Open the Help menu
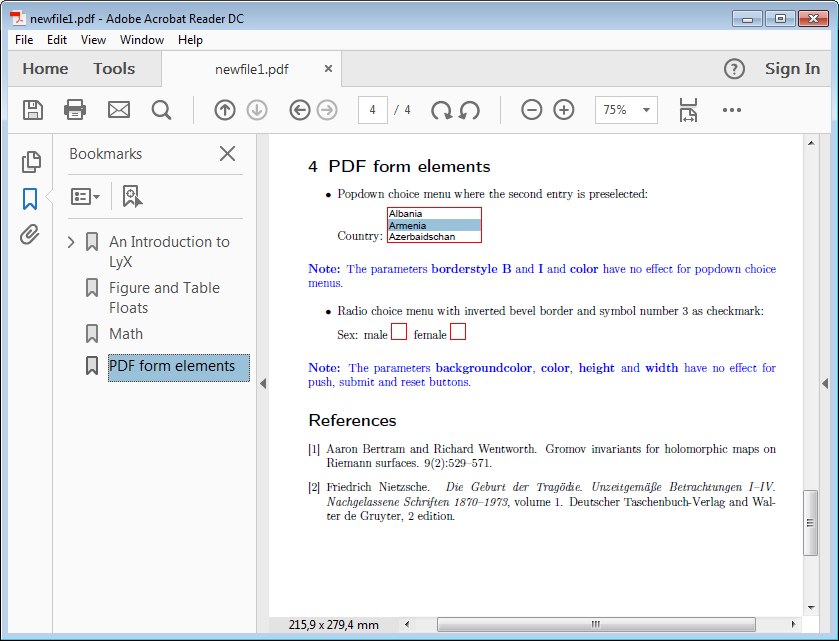 (x=190, y=40)
